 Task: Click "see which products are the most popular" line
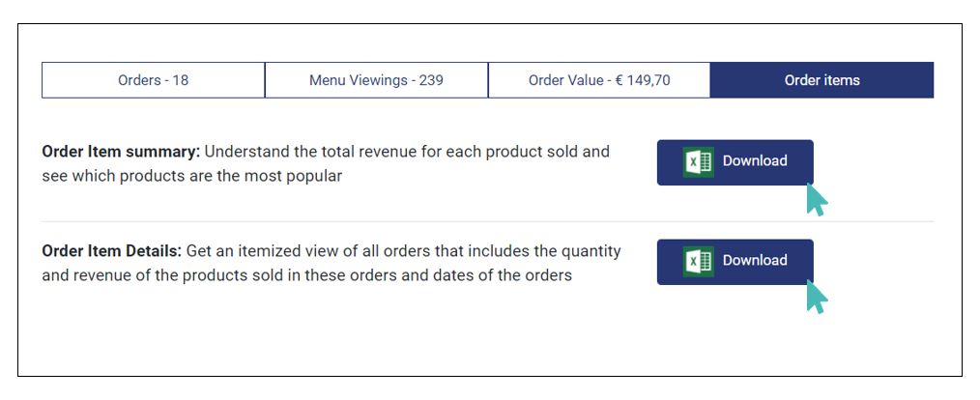pos(191,177)
